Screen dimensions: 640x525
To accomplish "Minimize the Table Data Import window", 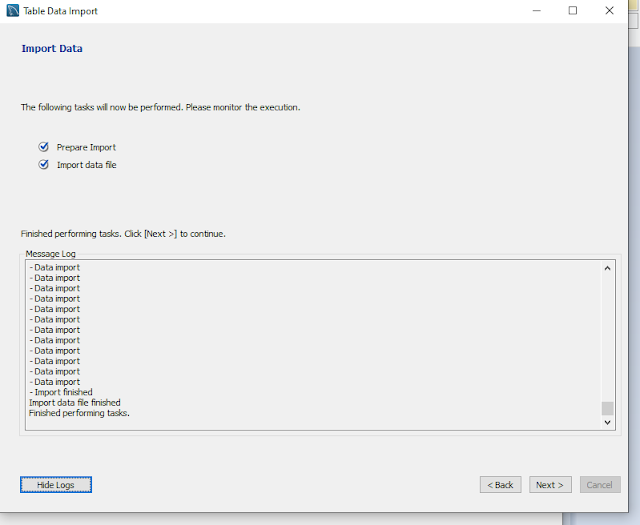I will 535,11.
